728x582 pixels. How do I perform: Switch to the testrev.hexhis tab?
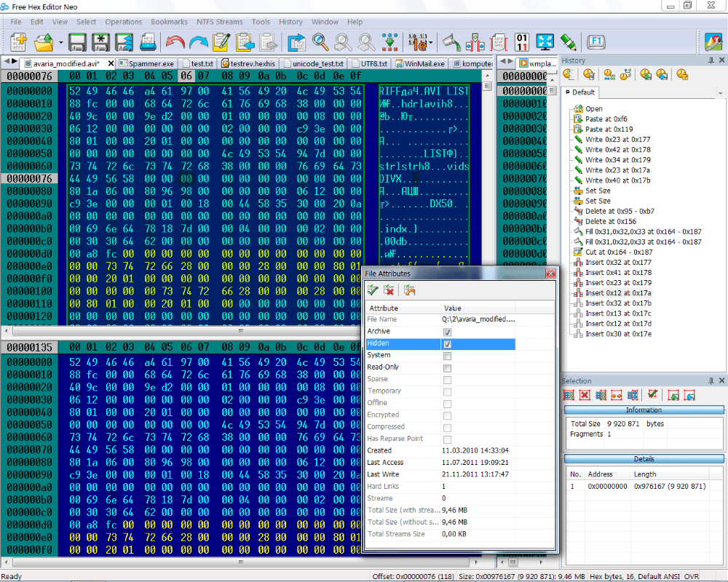pos(248,63)
